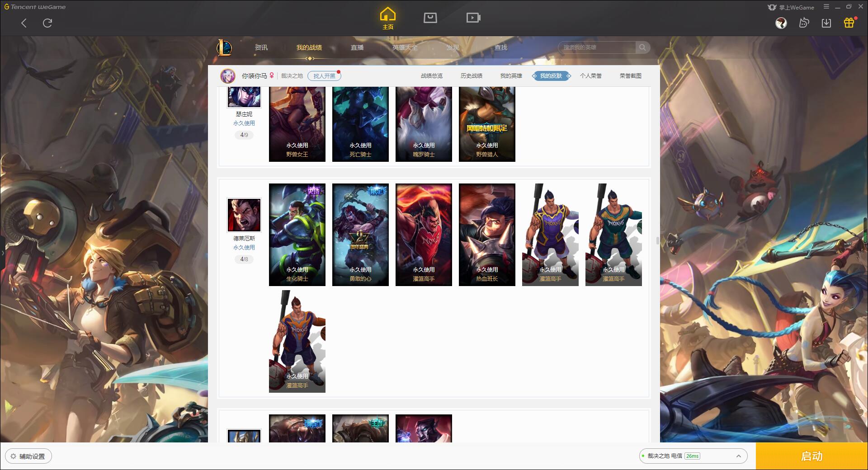Image resolution: width=868 pixels, height=470 pixels.
Task: Open the user avatar in the top right
Action: [781, 23]
